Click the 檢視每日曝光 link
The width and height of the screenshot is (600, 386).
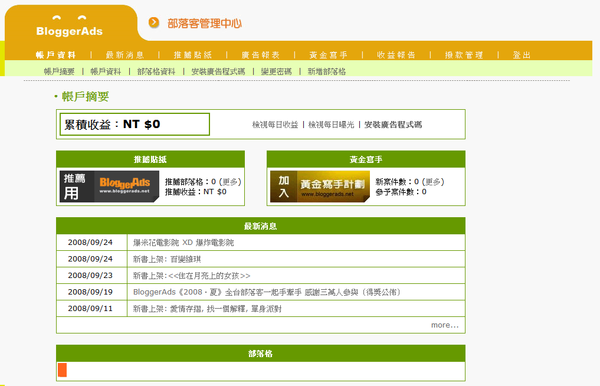(x=331, y=125)
